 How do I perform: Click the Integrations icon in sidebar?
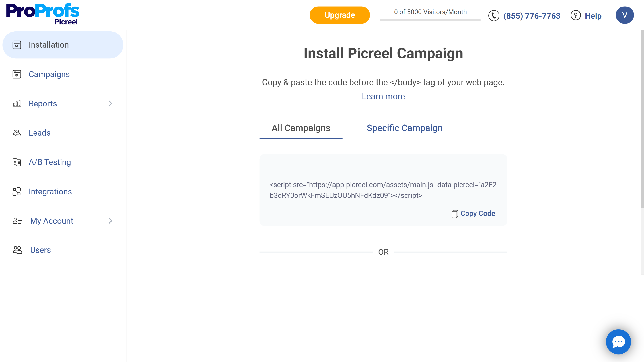click(17, 192)
